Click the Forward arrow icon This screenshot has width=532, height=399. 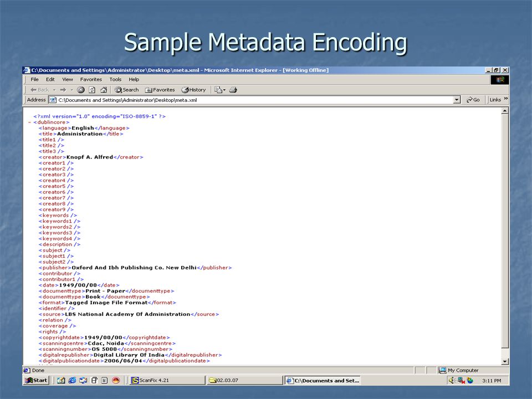pyautogui.click(x=63, y=90)
